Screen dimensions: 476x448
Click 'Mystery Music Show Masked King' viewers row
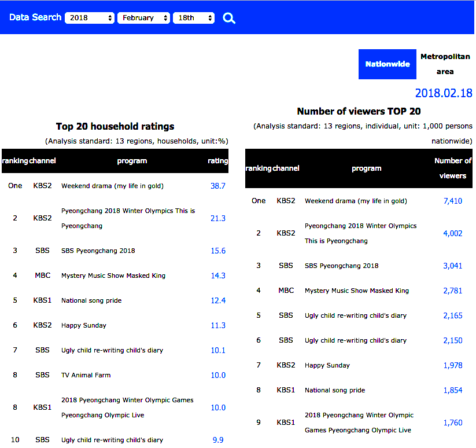click(x=357, y=291)
